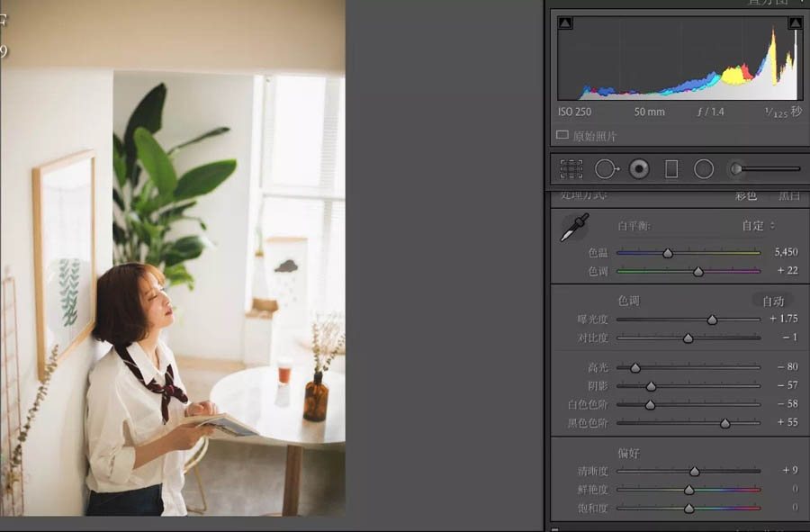Click the 曝光度 slider handle

[712, 320]
